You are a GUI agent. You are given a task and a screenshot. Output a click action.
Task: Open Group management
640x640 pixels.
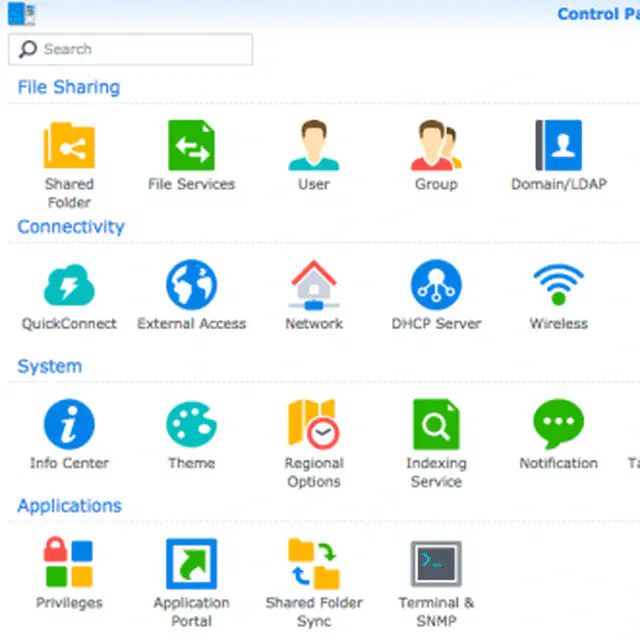[436, 147]
